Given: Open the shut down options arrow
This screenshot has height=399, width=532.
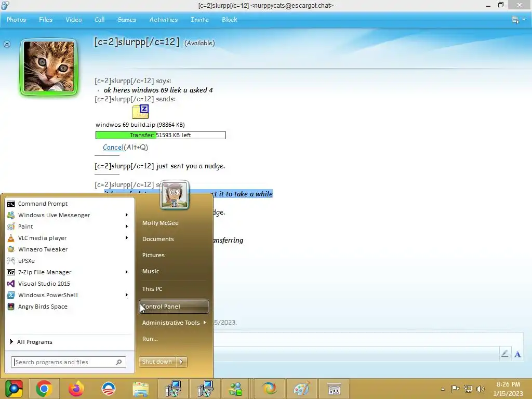Looking at the screenshot, I should (181, 362).
